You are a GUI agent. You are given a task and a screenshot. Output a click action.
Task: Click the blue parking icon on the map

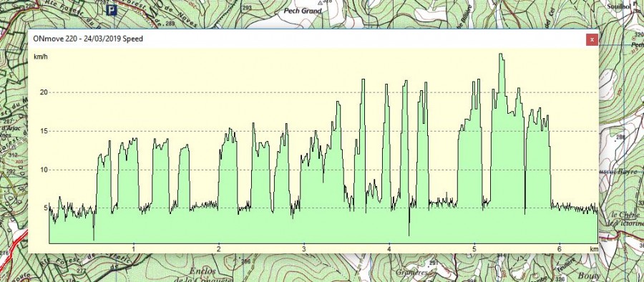coord(112,10)
